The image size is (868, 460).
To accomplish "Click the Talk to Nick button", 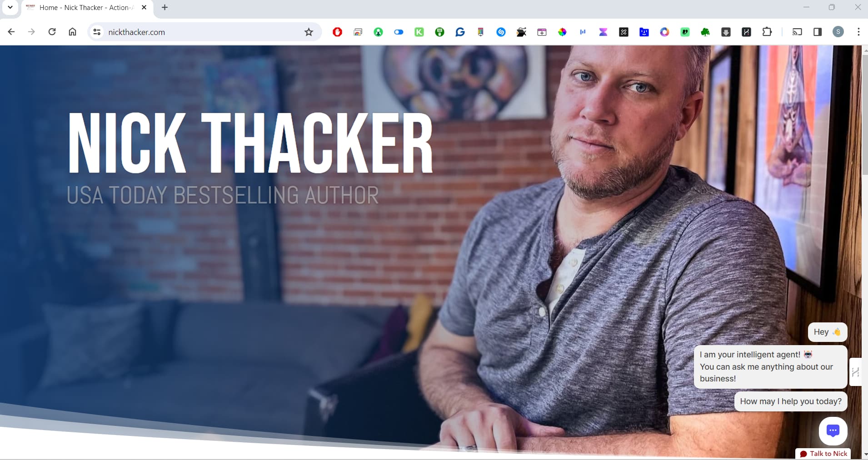I will point(823,454).
